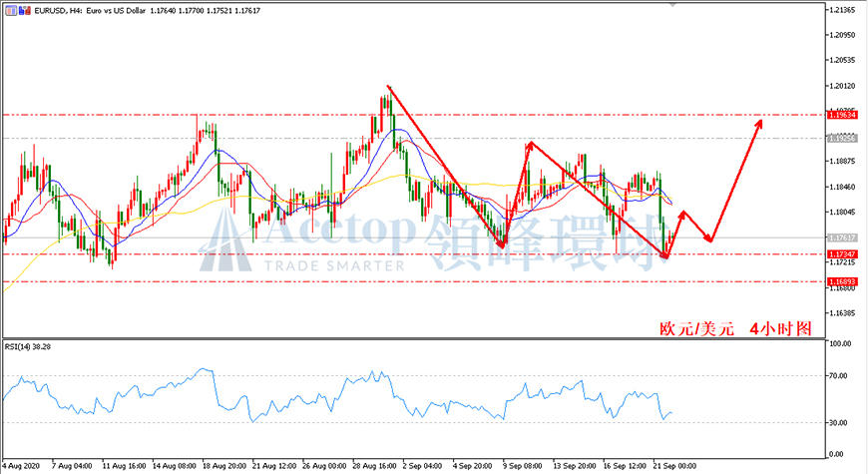Click the RSI 100.00 scale label

click(840, 343)
